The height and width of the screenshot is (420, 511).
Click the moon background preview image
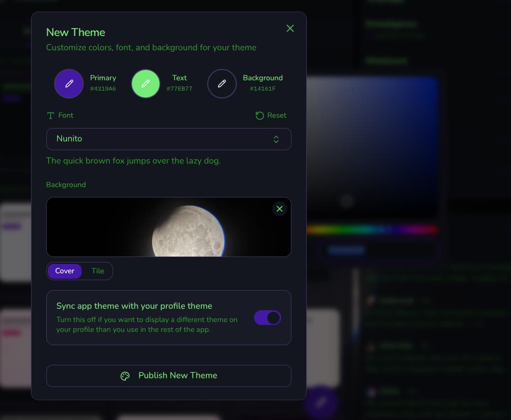(169, 227)
